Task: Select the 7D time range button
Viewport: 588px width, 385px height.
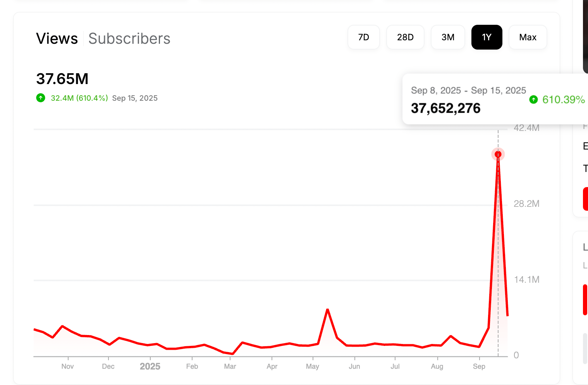Action: pos(363,37)
